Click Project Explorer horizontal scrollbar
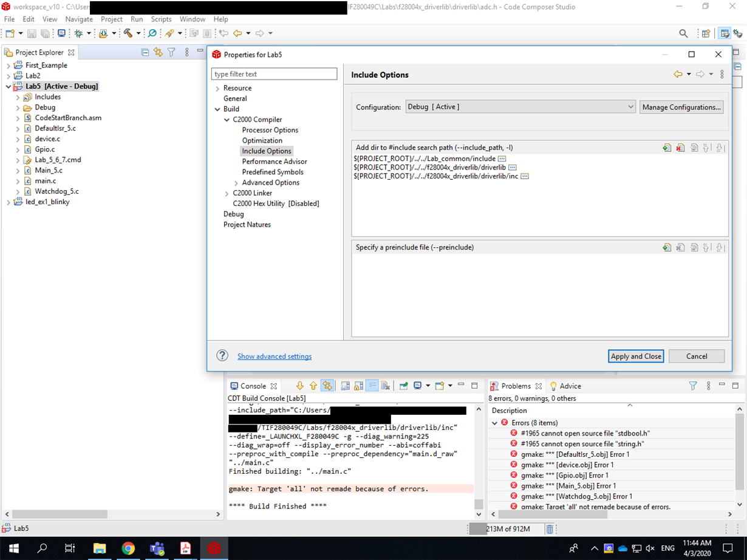747x560 pixels. (x=60, y=514)
